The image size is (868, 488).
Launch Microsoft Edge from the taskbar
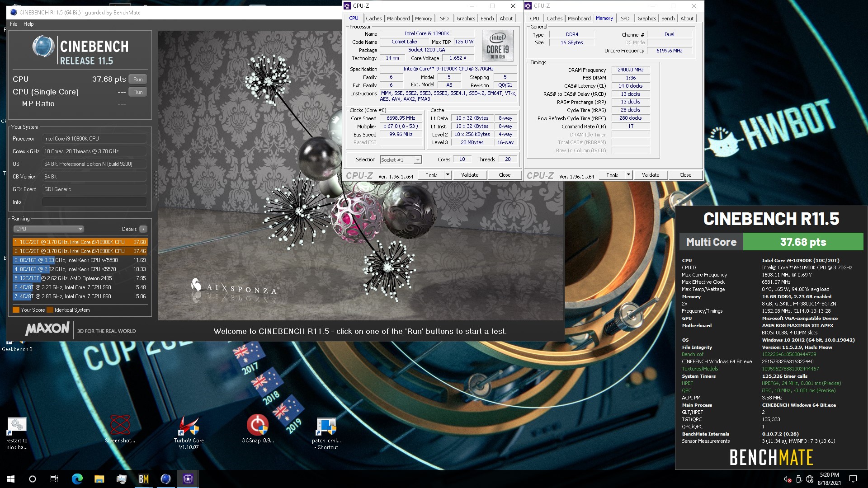click(77, 479)
